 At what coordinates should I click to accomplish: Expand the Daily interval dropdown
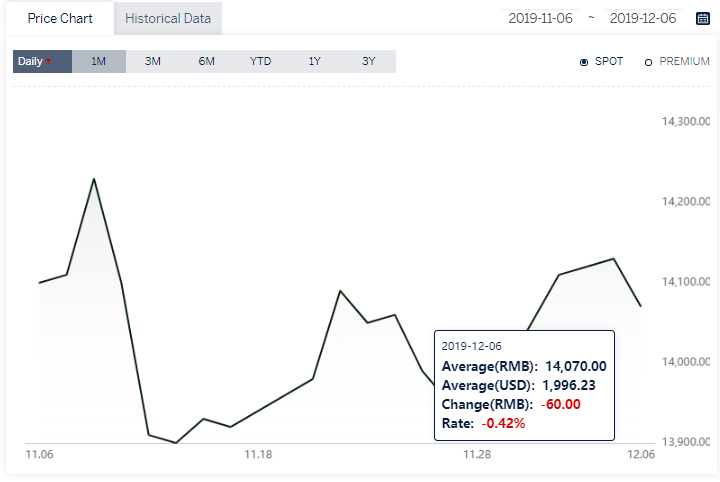click(x=42, y=62)
